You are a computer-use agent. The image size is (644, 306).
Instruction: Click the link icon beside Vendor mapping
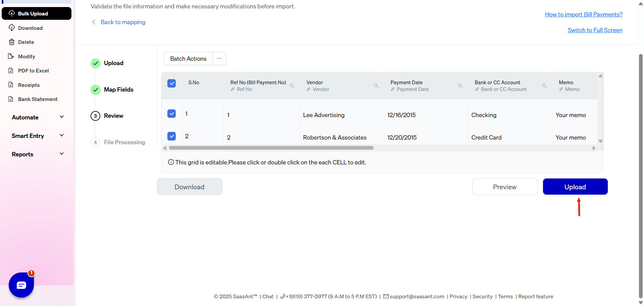point(309,89)
